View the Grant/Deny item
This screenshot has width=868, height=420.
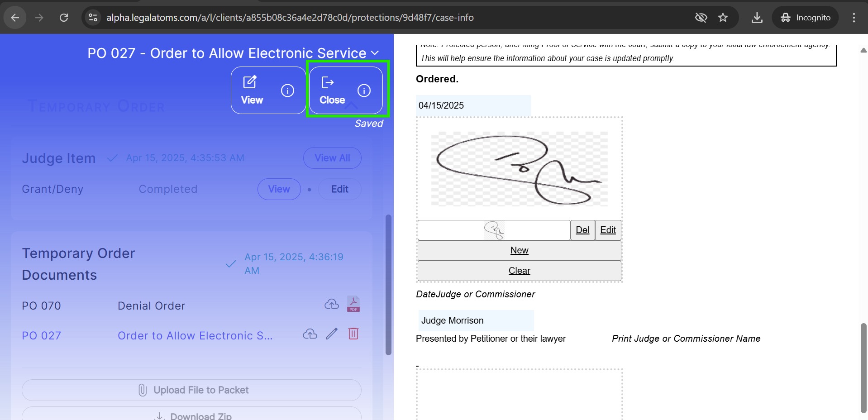pos(279,189)
